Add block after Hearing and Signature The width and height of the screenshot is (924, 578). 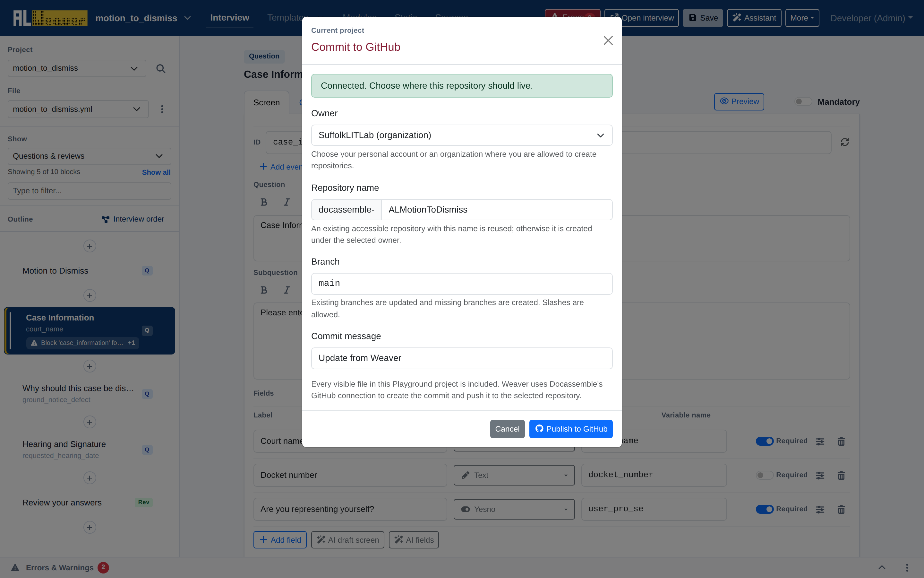point(90,478)
